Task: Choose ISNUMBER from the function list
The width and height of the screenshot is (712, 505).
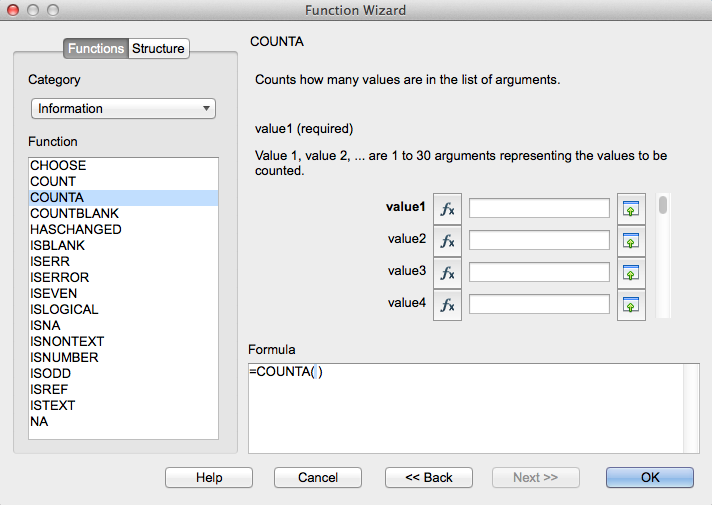Action: (64, 357)
